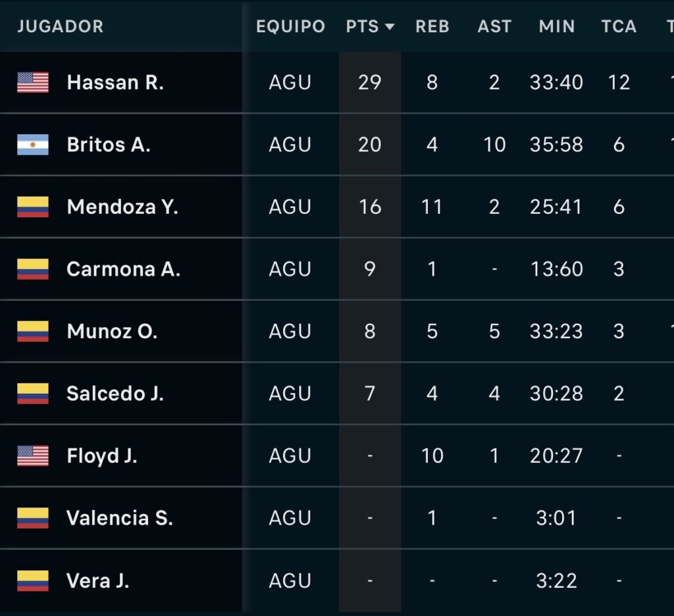Open player Hassan R. profile

115,82
